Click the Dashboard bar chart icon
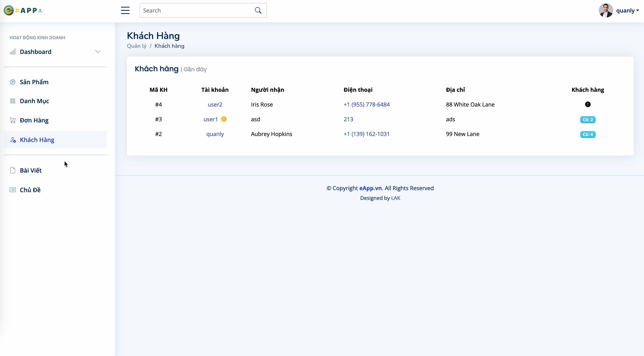Screen dimensions: 644x356 coord(13,52)
